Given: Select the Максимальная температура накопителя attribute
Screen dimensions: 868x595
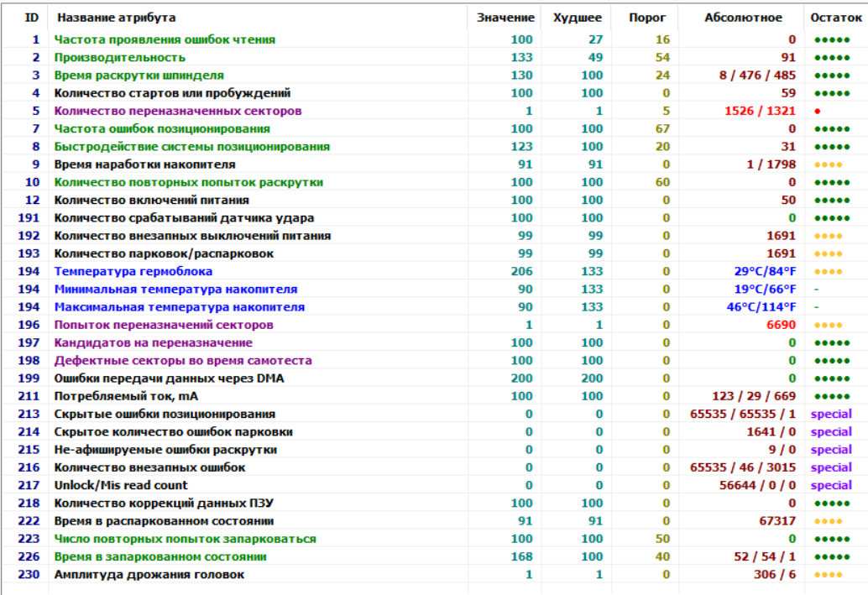Looking at the screenshot, I should [179, 307].
